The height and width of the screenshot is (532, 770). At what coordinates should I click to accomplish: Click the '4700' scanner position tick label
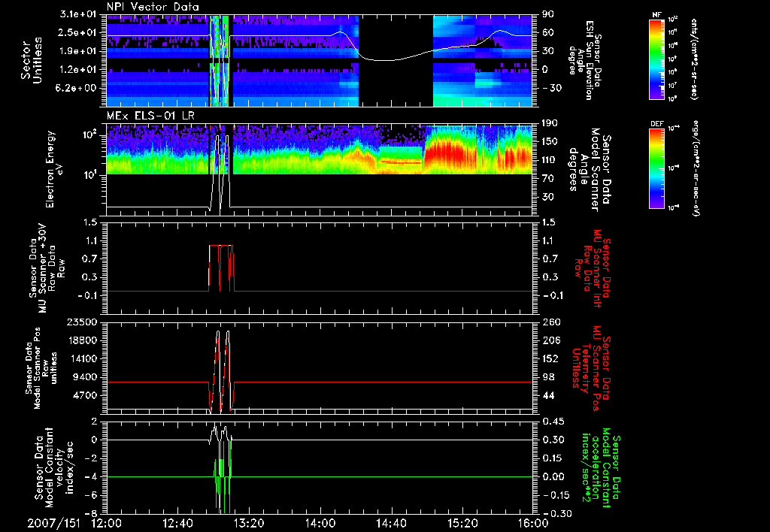tap(85, 395)
